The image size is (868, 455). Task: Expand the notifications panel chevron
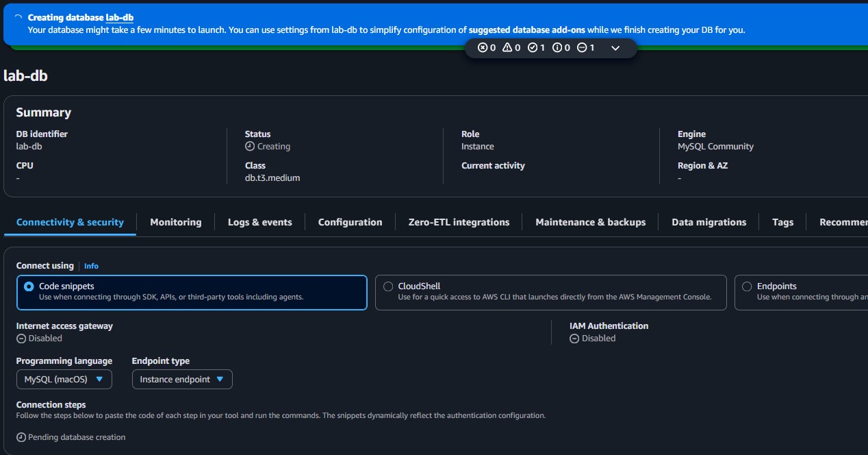(x=615, y=48)
